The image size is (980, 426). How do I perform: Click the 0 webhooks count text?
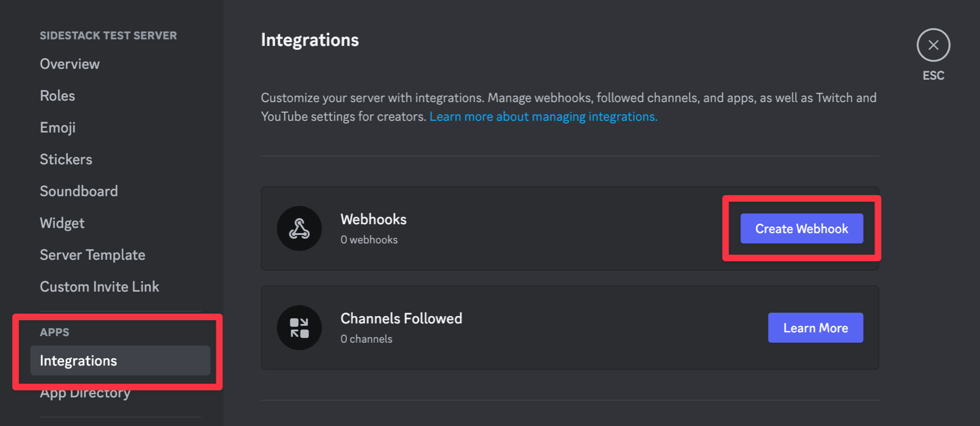coord(369,240)
